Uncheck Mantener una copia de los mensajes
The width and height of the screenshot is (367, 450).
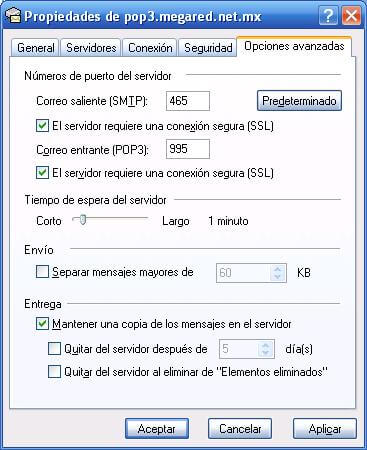42,324
